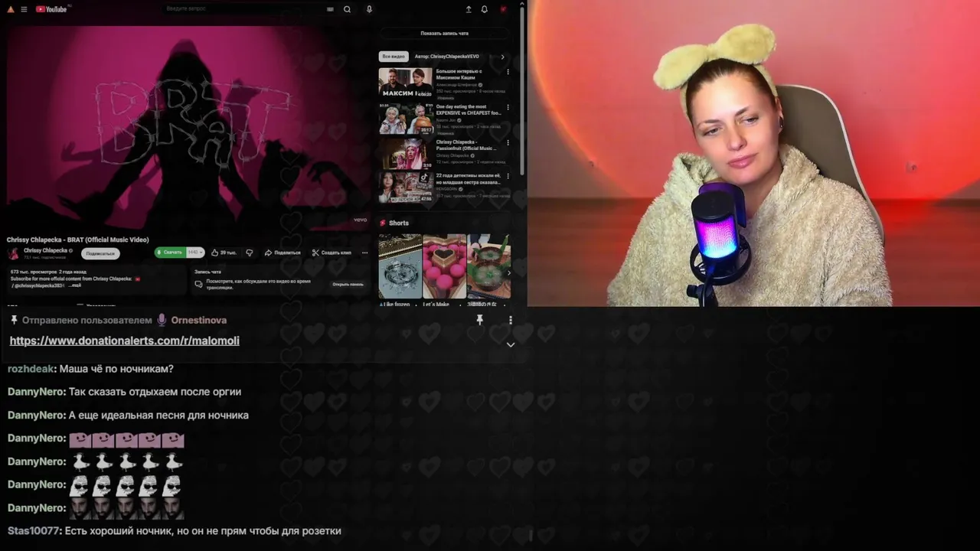Click the 'Shorts' section heading
This screenshot has width=980, height=551.
tap(398, 223)
